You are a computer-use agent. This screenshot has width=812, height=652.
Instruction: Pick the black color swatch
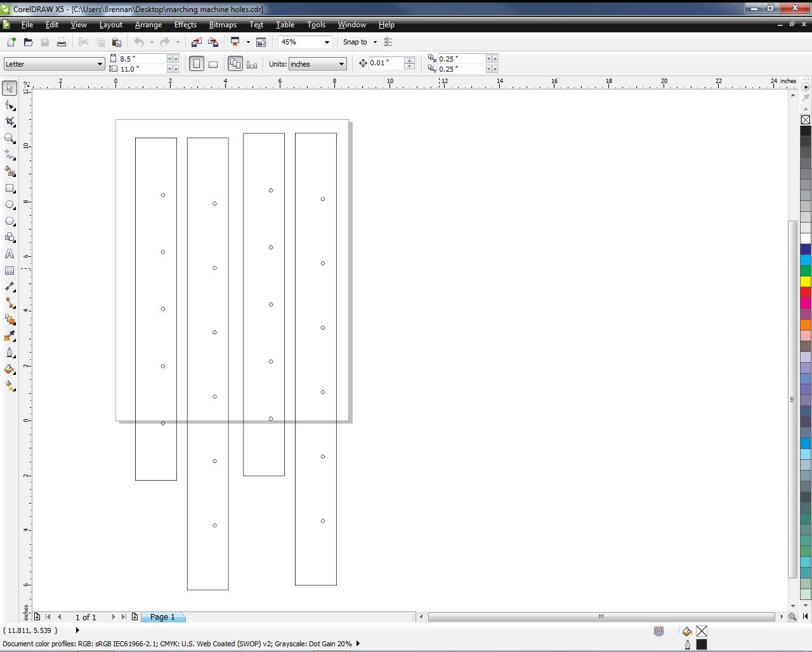pyautogui.click(x=805, y=131)
